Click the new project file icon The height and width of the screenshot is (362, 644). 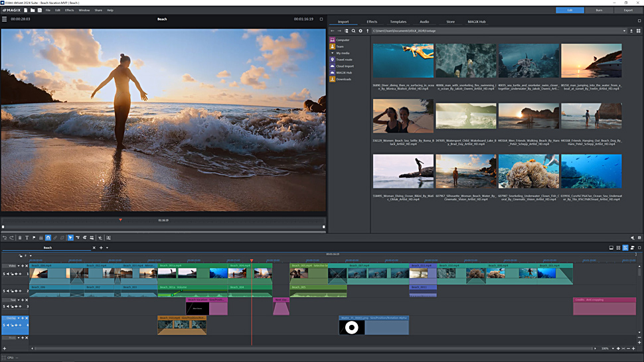point(25,11)
